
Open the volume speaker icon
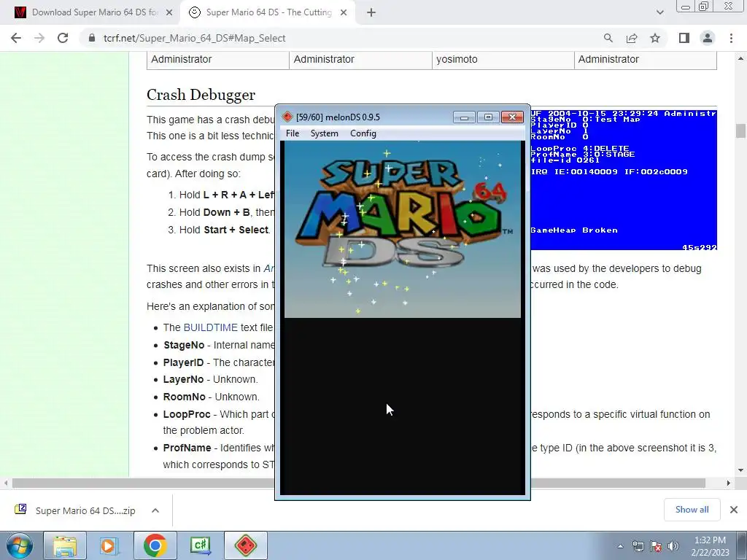pos(673,546)
